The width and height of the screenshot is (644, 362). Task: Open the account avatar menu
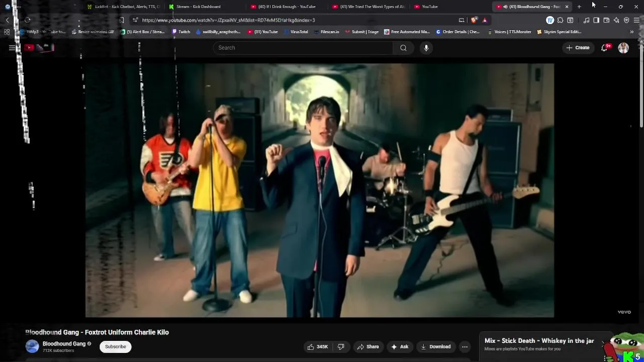click(623, 48)
